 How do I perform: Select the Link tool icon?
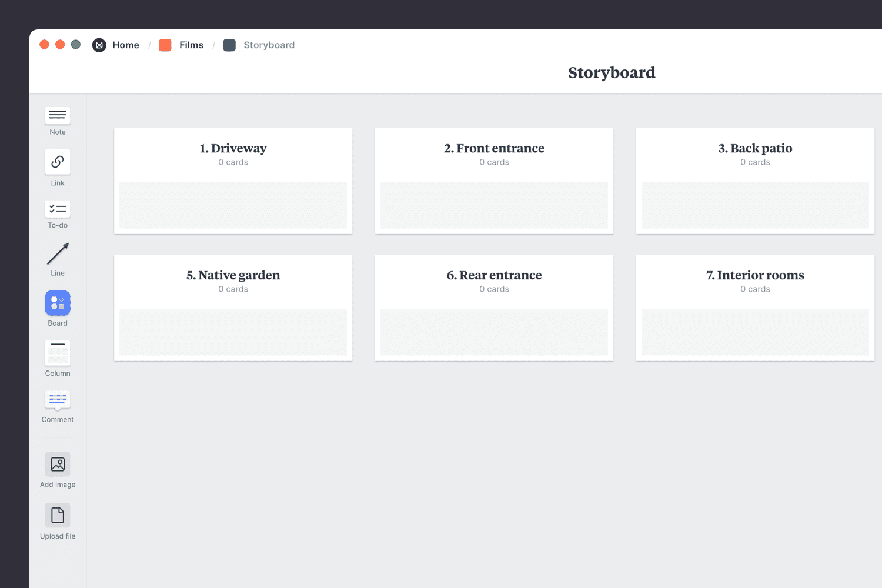[58, 162]
